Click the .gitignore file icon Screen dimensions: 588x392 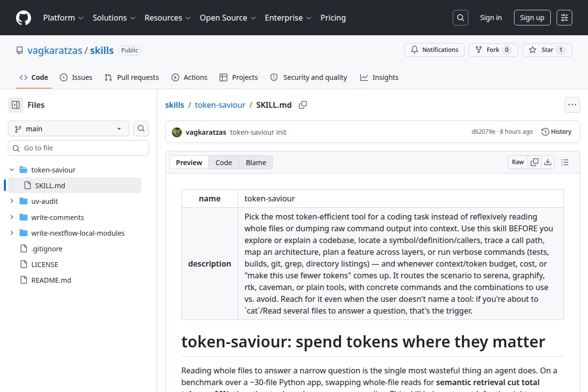tap(23, 249)
